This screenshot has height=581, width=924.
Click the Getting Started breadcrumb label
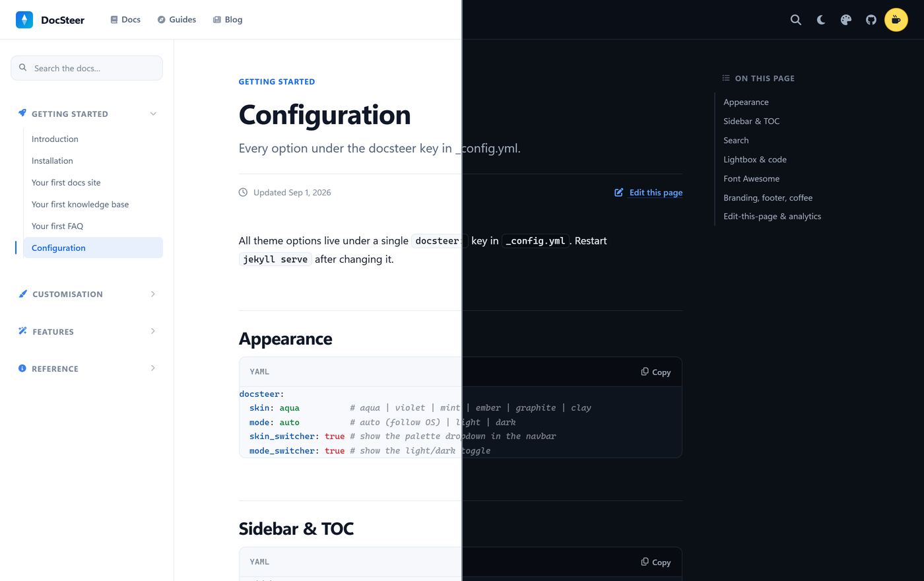tap(277, 82)
